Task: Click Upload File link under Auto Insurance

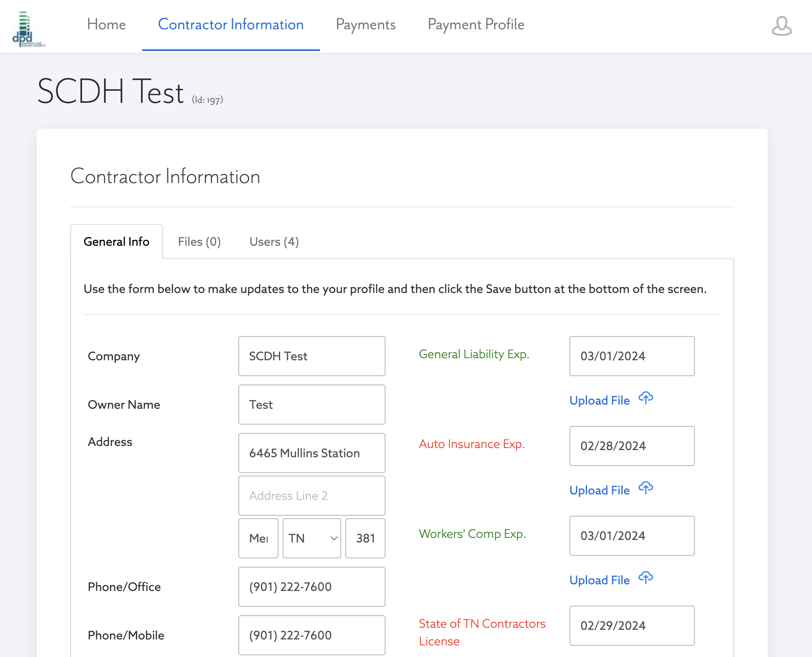Action: click(599, 490)
